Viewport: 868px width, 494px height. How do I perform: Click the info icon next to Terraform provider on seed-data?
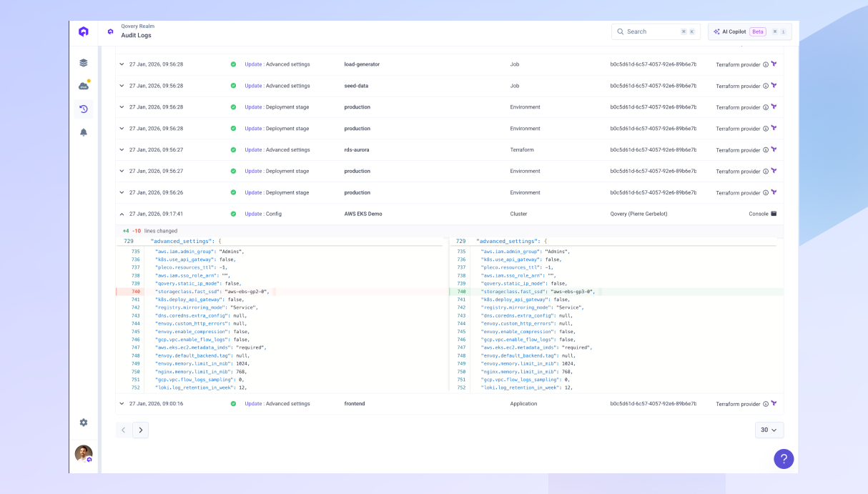764,86
